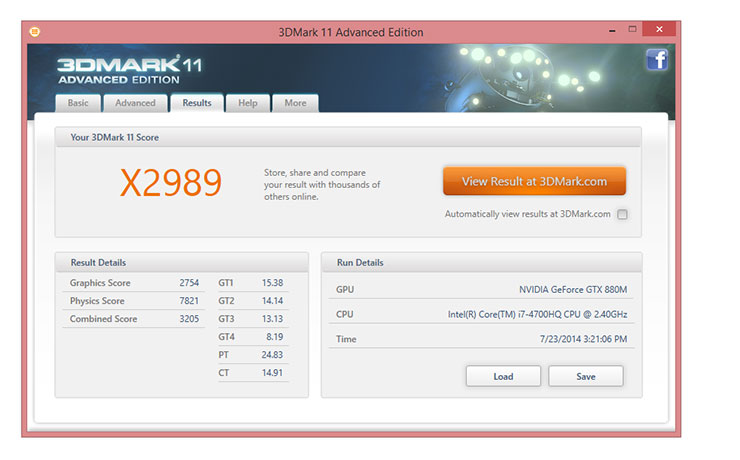Select the Results tab
The image size is (740, 460).
point(197,103)
